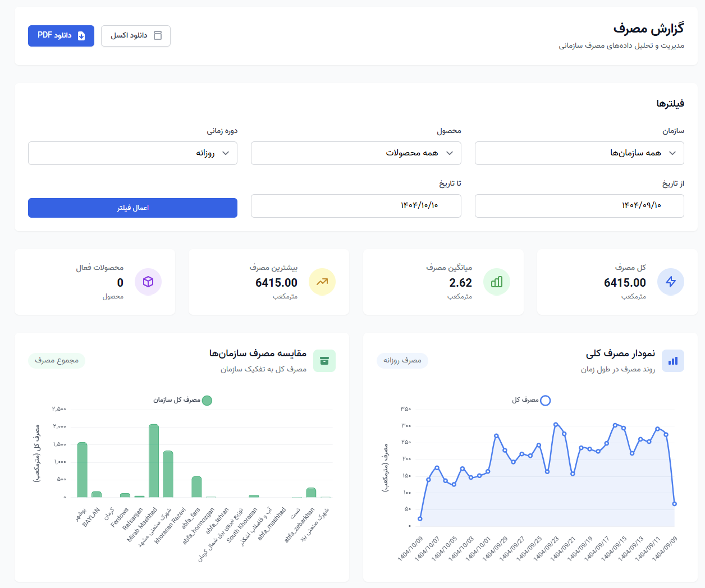Click the از تاریخ date input field
The image size is (705, 588).
tap(579, 205)
